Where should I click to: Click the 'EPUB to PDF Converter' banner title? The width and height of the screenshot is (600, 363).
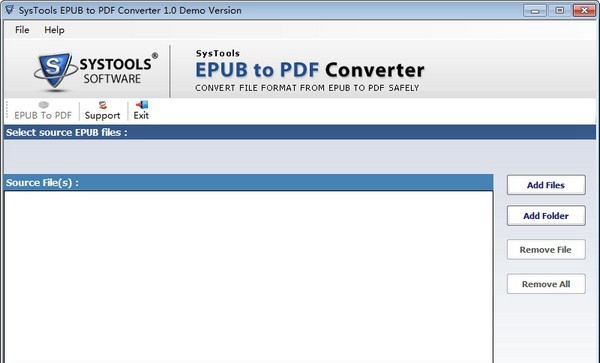(x=310, y=70)
